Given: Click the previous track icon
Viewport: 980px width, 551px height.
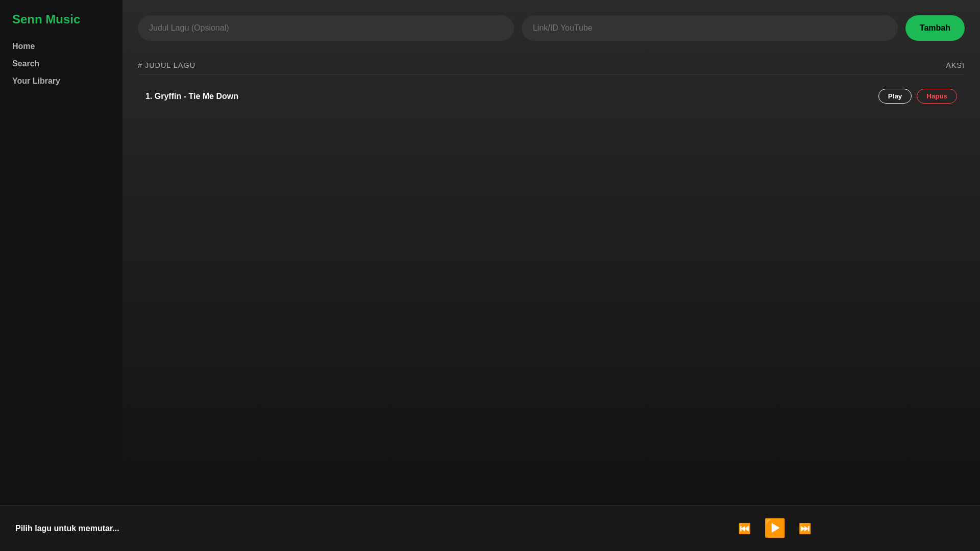Looking at the screenshot, I should [x=744, y=529].
